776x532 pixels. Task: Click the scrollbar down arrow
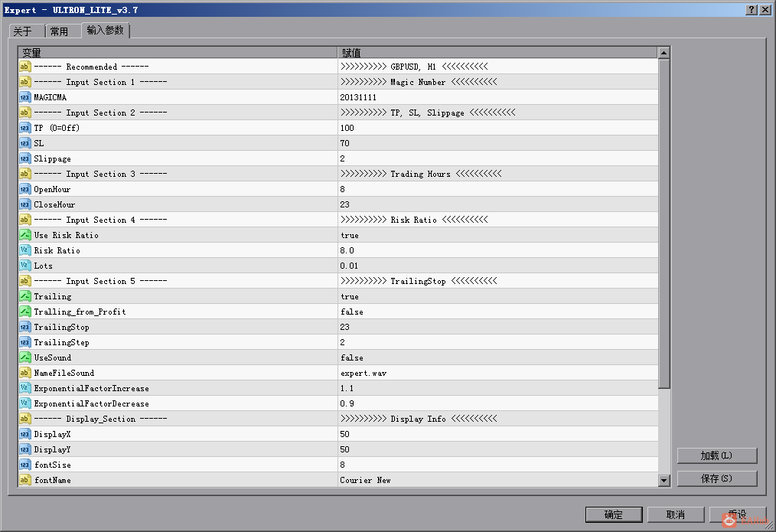[664, 480]
